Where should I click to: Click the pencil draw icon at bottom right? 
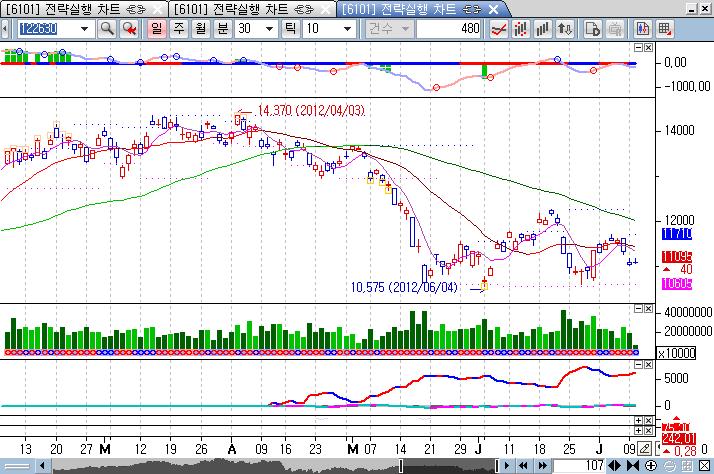[645, 447]
